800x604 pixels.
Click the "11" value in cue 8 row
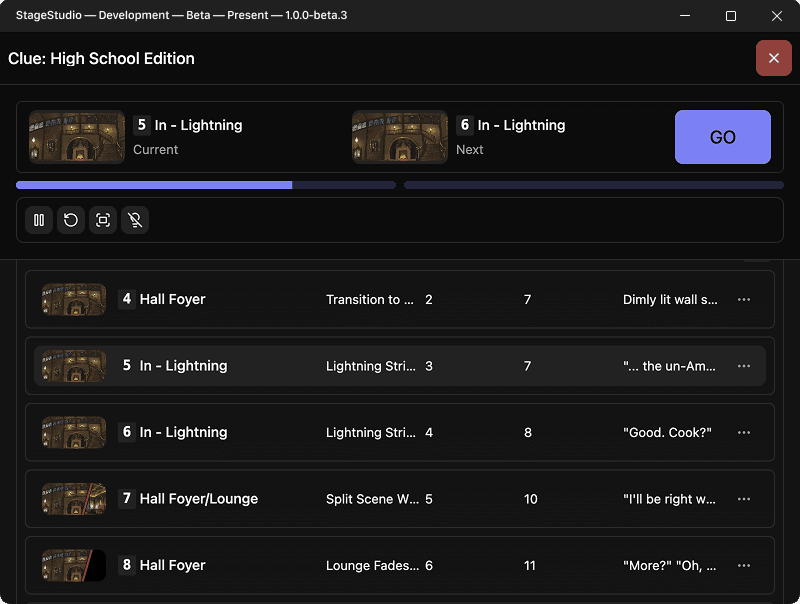[530, 565]
